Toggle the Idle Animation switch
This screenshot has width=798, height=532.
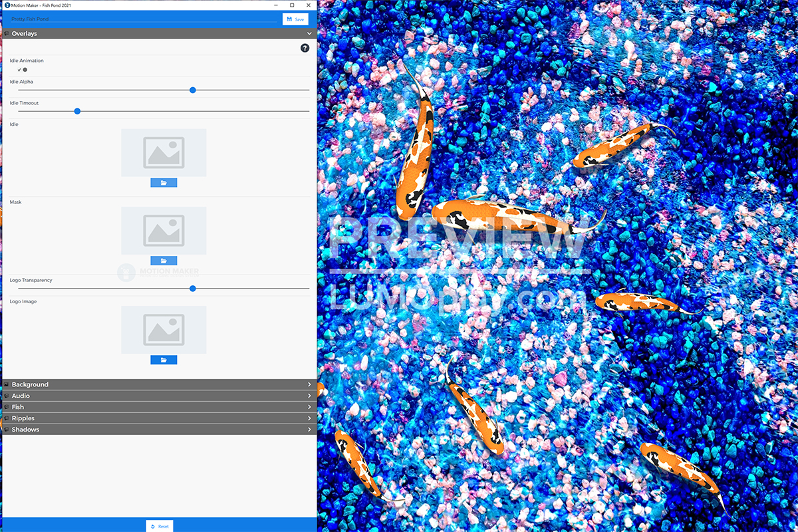point(22,70)
